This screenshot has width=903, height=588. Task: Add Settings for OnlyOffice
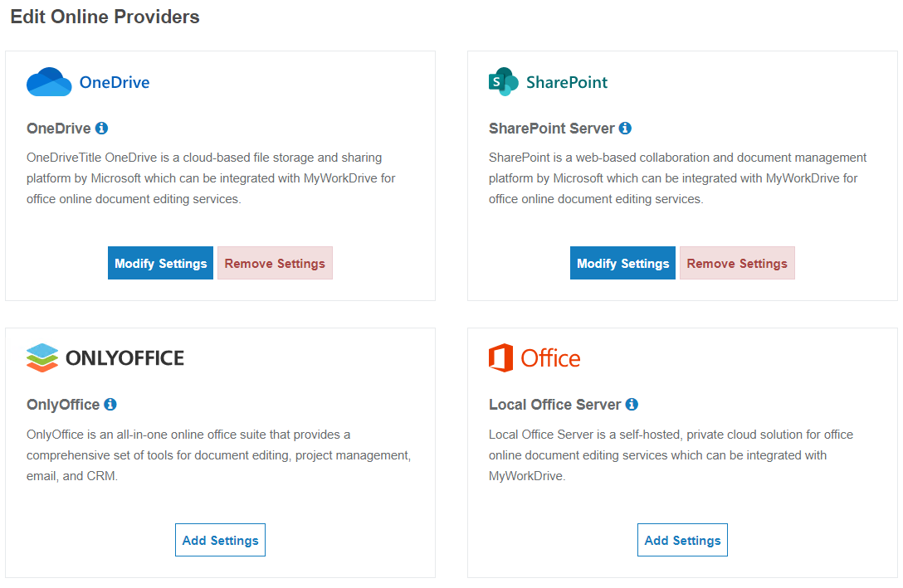tap(220, 540)
